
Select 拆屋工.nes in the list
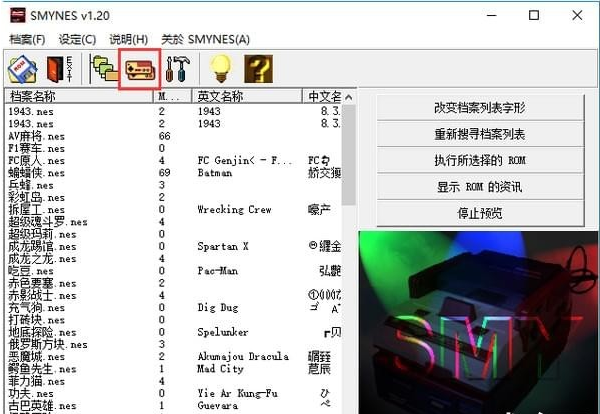click(36, 210)
